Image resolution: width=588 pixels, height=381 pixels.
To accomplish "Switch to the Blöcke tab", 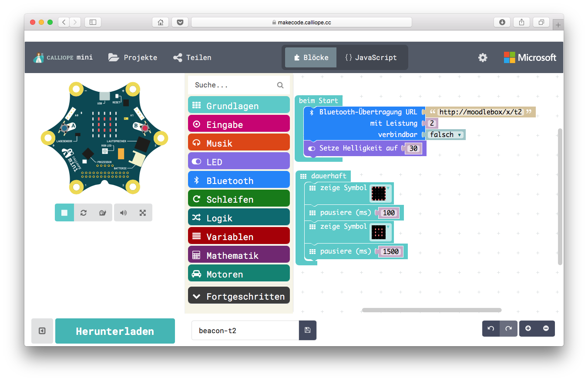I will click(x=310, y=57).
